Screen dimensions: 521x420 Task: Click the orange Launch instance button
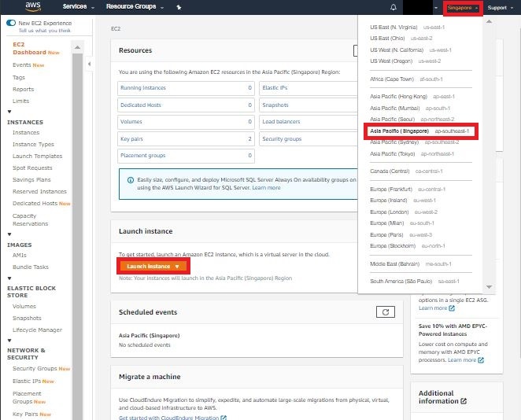pos(153,267)
